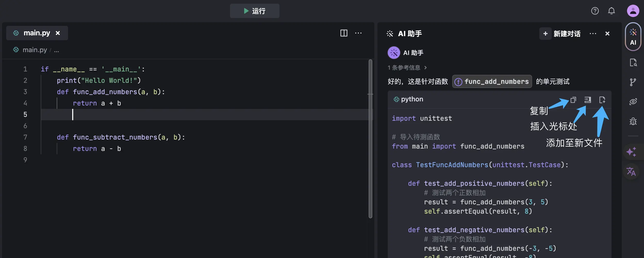Click the Run (运行) button

[x=254, y=11]
